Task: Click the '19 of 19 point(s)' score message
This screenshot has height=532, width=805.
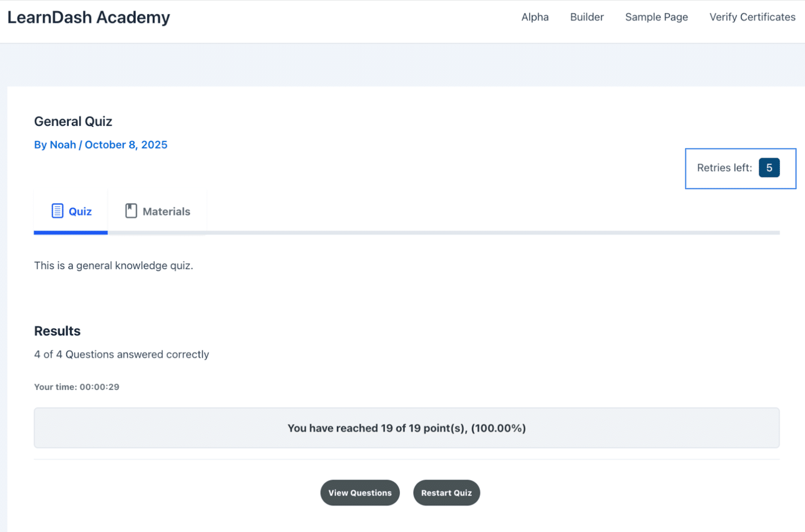Action: pyautogui.click(x=407, y=428)
